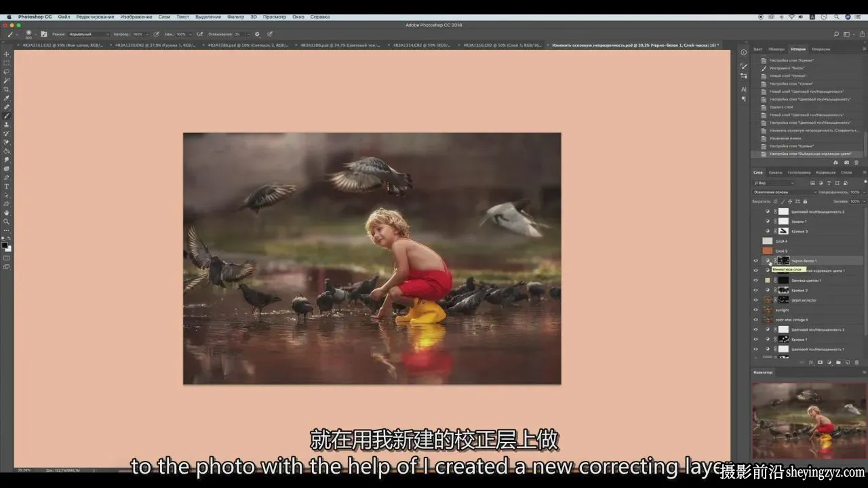Select history state Инструмент "Кисть"
This screenshot has height=488, width=868.
tap(787, 68)
